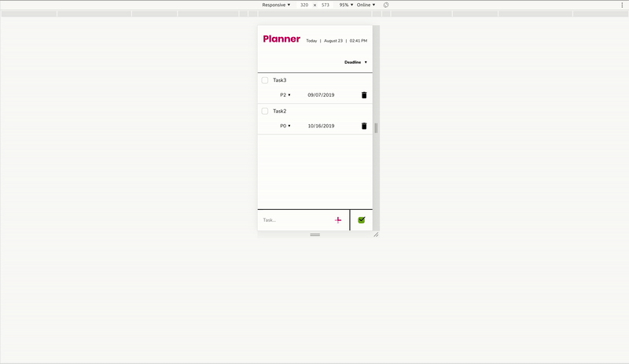629x364 pixels.
Task: Click the right-side viewport resize handle
Action: pyautogui.click(x=376, y=128)
